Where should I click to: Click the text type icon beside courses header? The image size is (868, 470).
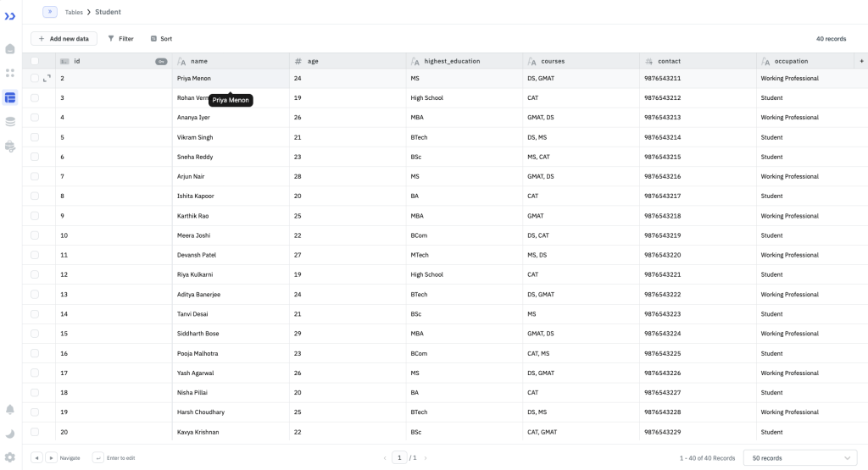532,61
